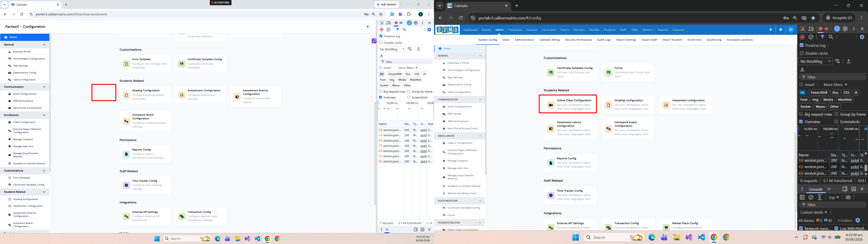Viewport: 868px width, 244px height.
Task: Open No throttling dropdown in right dark DevTools
Action: point(815,61)
